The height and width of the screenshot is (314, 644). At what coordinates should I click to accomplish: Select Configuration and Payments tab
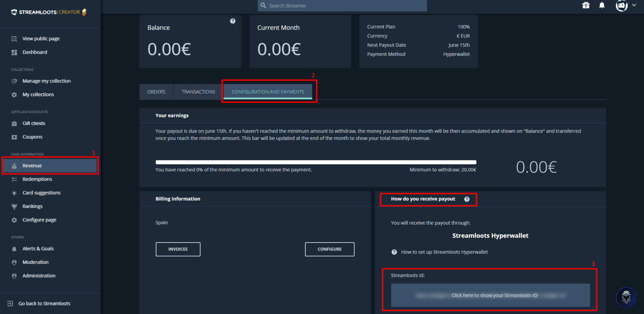click(x=268, y=92)
